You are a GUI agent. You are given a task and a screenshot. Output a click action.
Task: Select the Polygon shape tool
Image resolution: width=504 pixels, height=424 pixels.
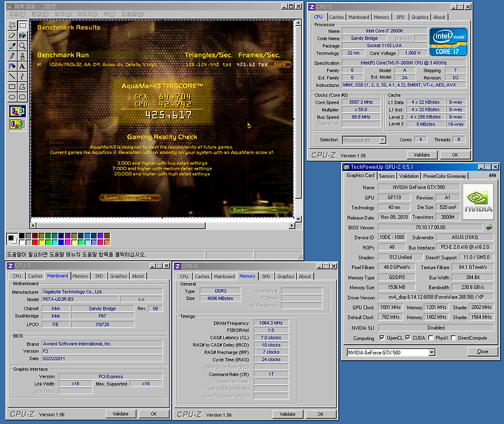pyautogui.click(x=22, y=87)
